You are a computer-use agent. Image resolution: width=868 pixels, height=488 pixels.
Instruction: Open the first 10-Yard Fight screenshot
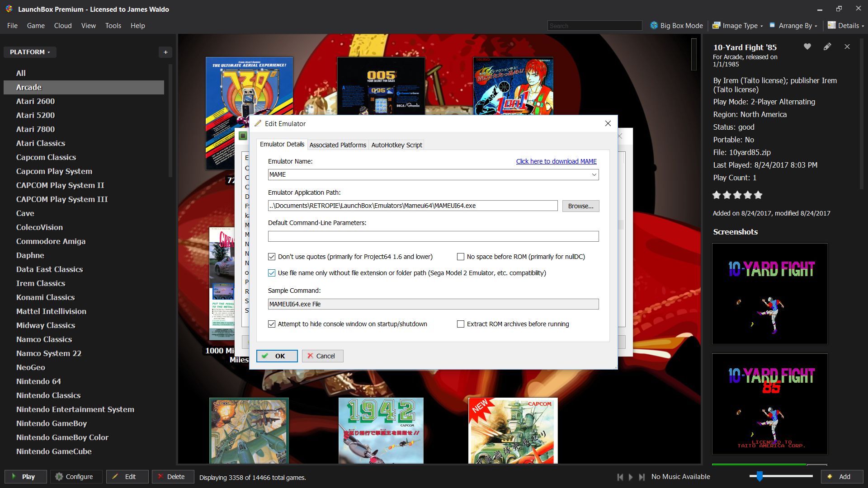(769, 294)
